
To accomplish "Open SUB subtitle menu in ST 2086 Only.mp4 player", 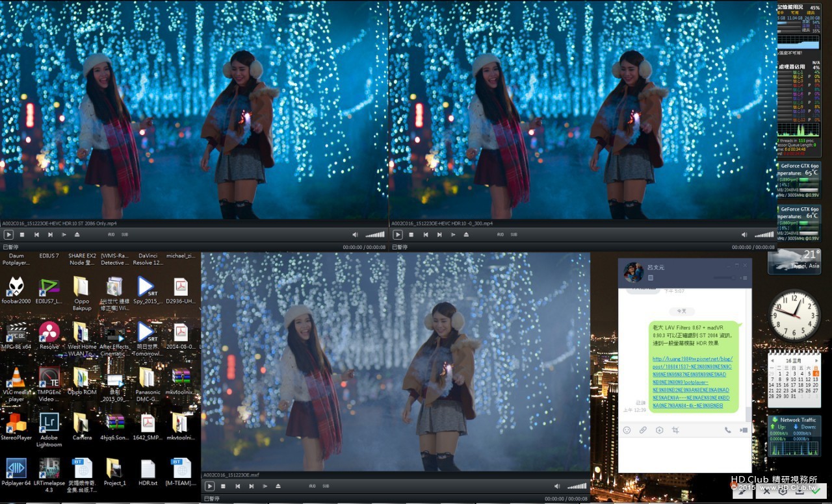I will click(124, 234).
